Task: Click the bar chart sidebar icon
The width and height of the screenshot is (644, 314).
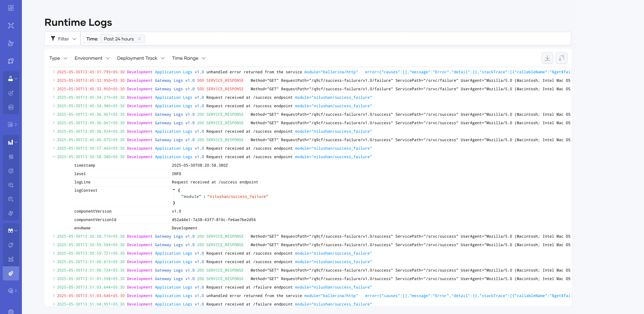Action: 11,142
